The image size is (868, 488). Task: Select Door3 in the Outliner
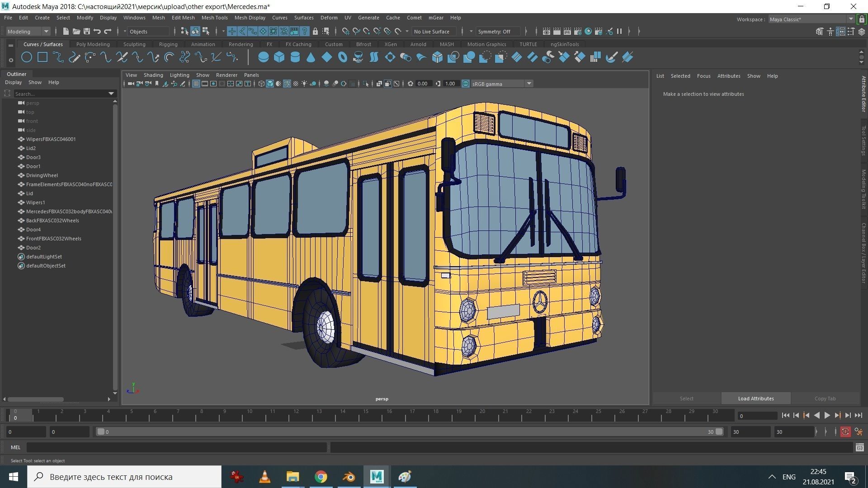[33, 157]
